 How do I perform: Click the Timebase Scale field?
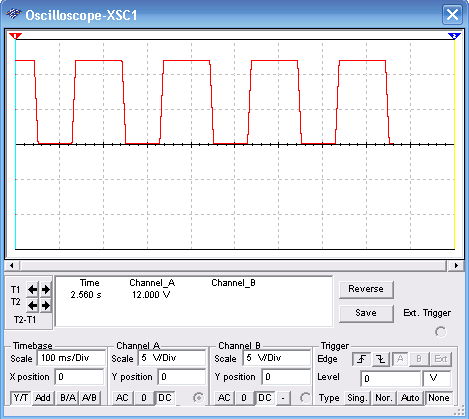(x=71, y=358)
